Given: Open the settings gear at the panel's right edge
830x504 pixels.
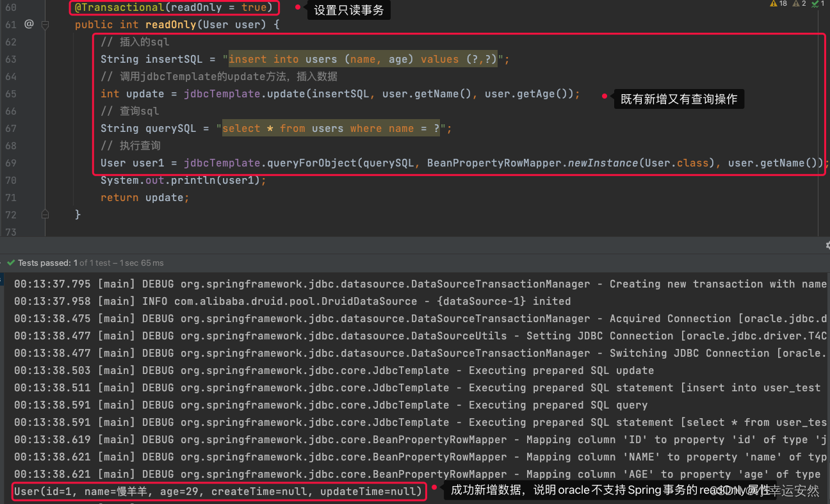Looking at the screenshot, I should pos(827,245).
